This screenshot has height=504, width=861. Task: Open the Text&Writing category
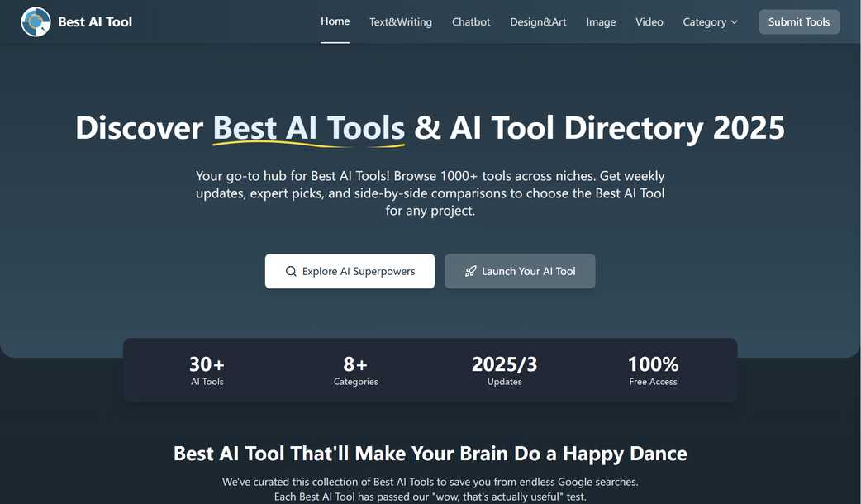click(400, 21)
